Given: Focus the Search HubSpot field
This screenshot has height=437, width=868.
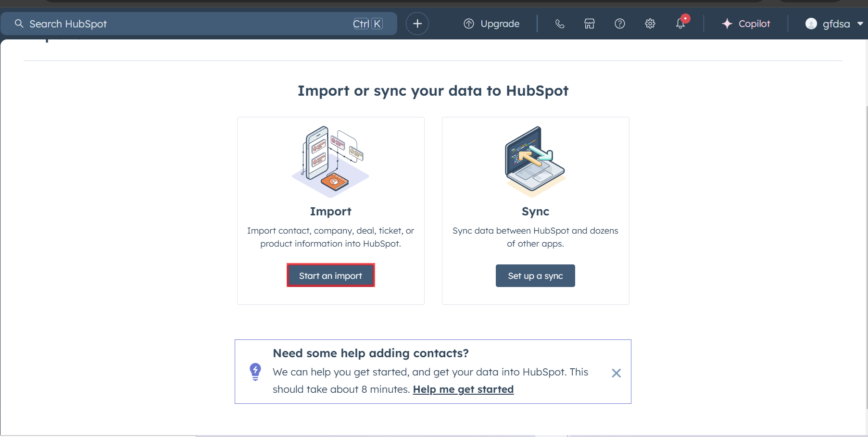Looking at the screenshot, I should 199,24.
